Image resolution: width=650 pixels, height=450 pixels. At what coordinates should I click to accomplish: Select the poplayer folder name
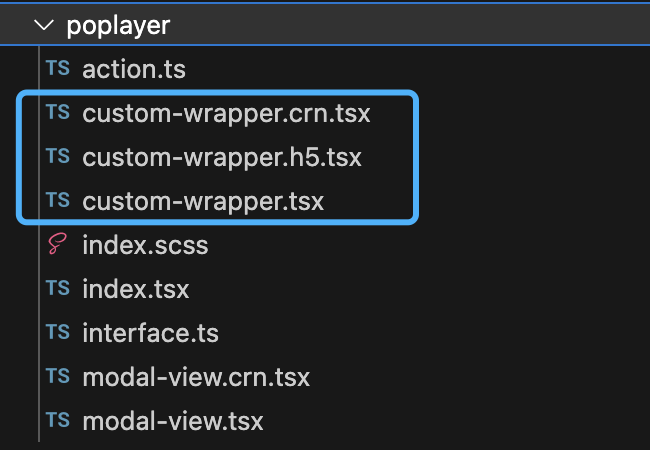coord(118,26)
